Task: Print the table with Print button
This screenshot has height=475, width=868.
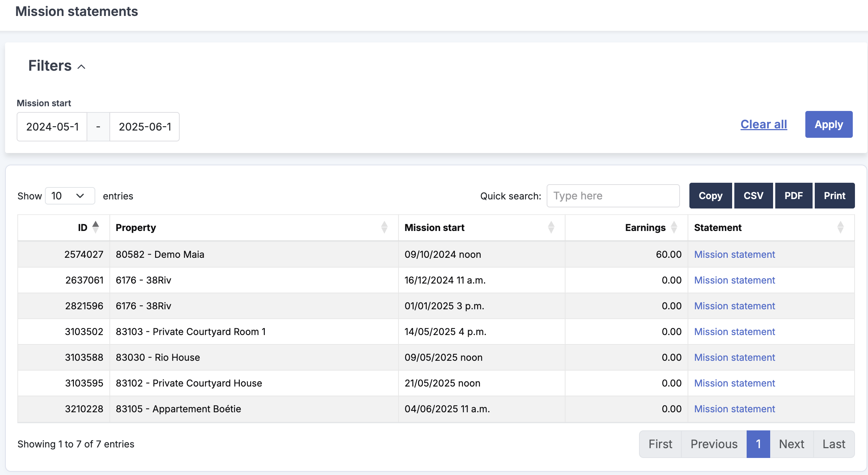Action: (x=835, y=196)
